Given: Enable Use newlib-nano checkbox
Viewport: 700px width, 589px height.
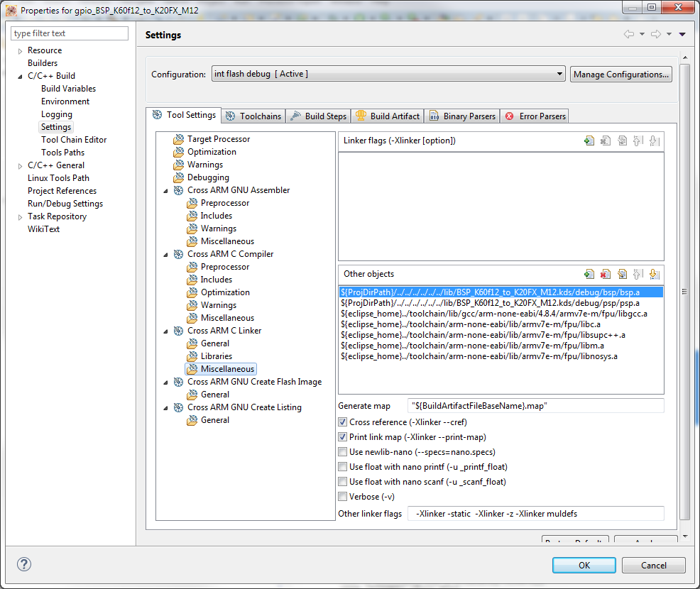Looking at the screenshot, I should tap(342, 451).
